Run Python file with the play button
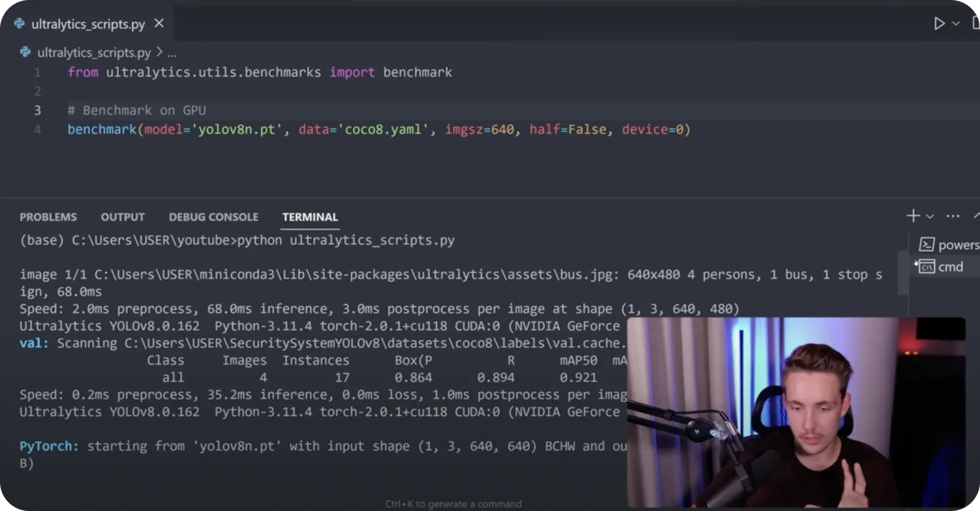The width and height of the screenshot is (980, 511). click(939, 23)
